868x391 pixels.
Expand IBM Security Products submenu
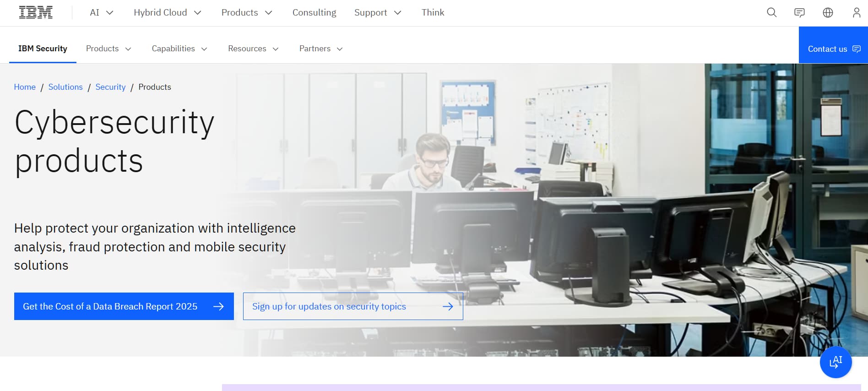coord(108,49)
